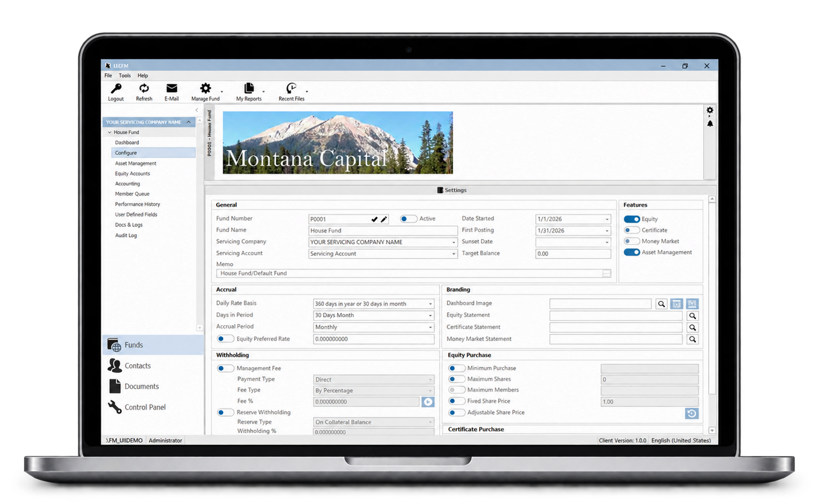
Task: Collapse the left navigation pane arrow
Action: (x=197, y=110)
